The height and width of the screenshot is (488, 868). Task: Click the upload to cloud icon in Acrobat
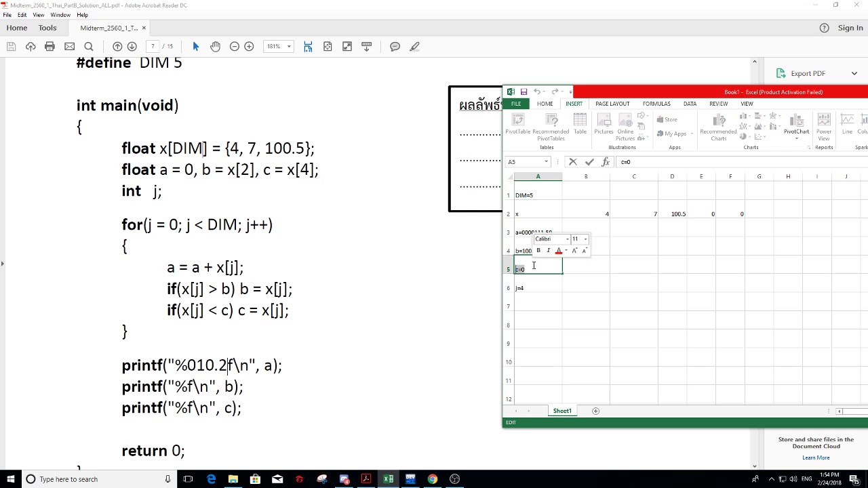(x=31, y=46)
